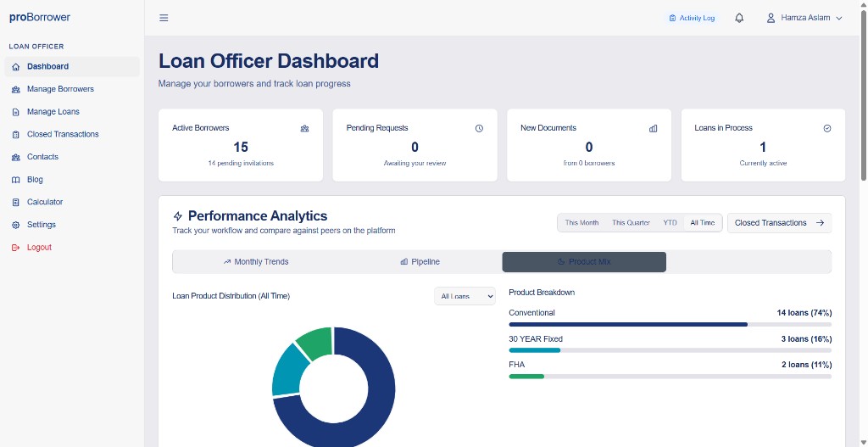Switch to the Pipeline tab
868x447 pixels.
point(420,261)
